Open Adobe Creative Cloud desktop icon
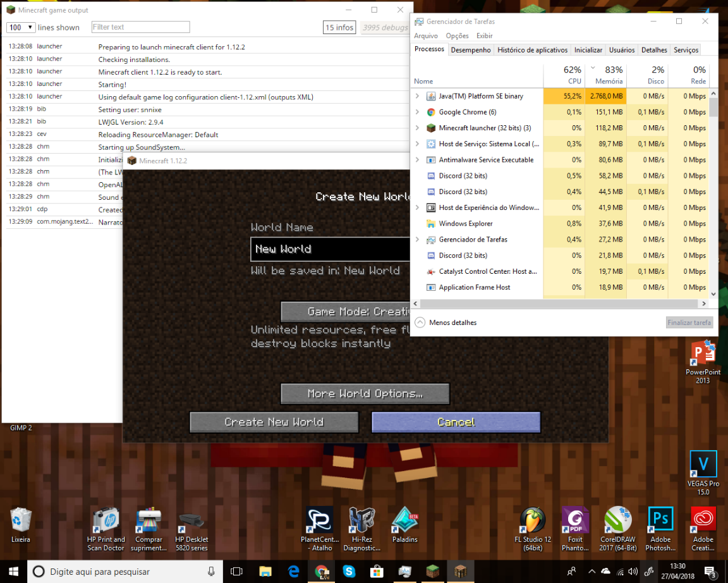Screen dimensions: 728x583 (703, 529)
